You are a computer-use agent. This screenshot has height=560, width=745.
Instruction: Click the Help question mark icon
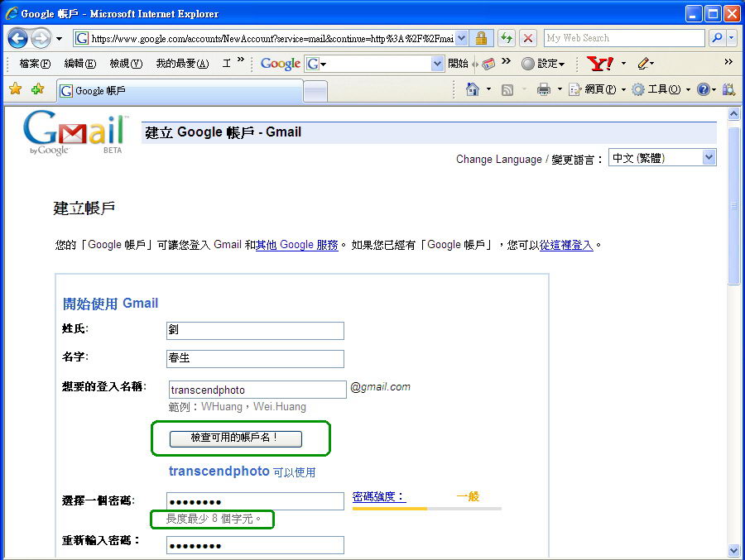pyautogui.click(x=704, y=89)
